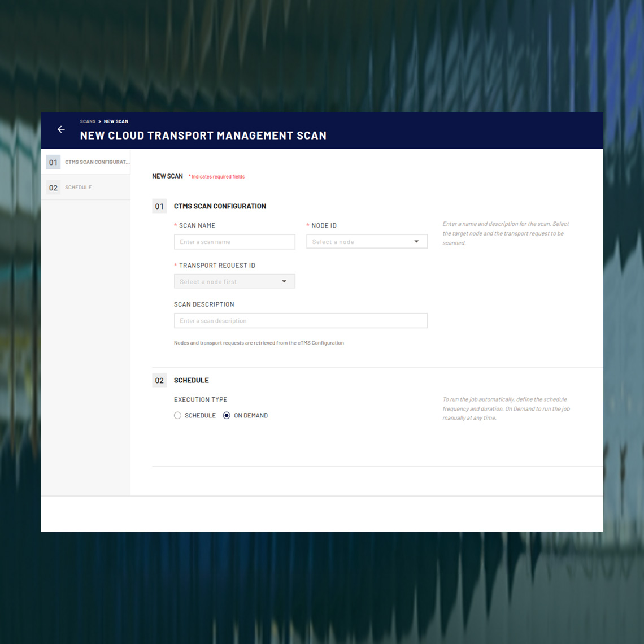Image resolution: width=644 pixels, height=644 pixels.
Task: Switch to the Schedule step in sidebar
Action: click(x=78, y=188)
